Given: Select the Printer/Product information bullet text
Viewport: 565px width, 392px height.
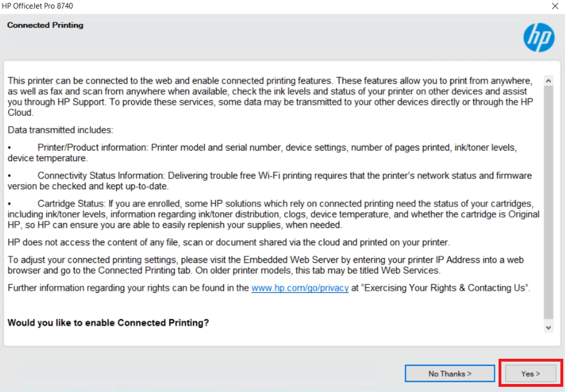Looking at the screenshot, I should point(262,153).
